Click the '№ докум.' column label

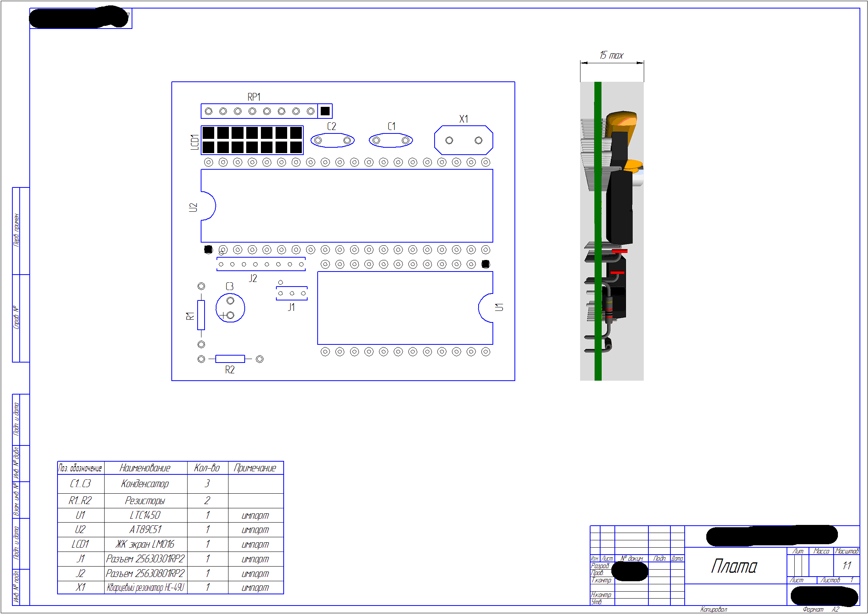click(632, 558)
